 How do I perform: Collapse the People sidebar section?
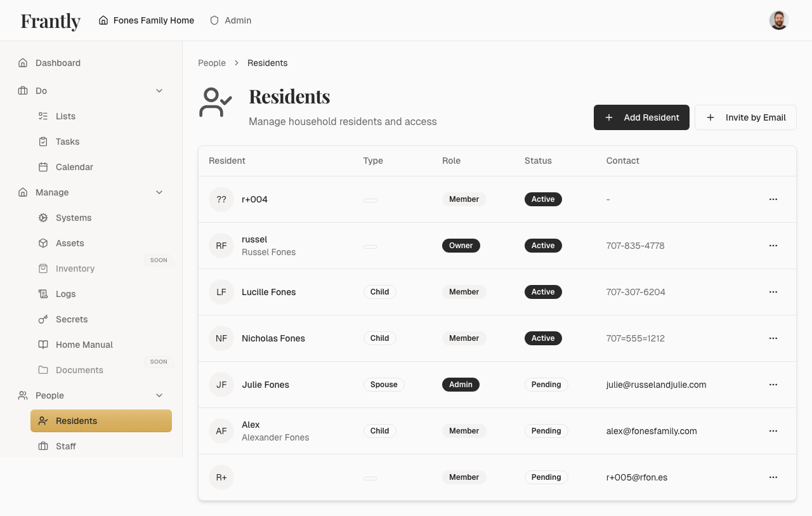tap(159, 395)
